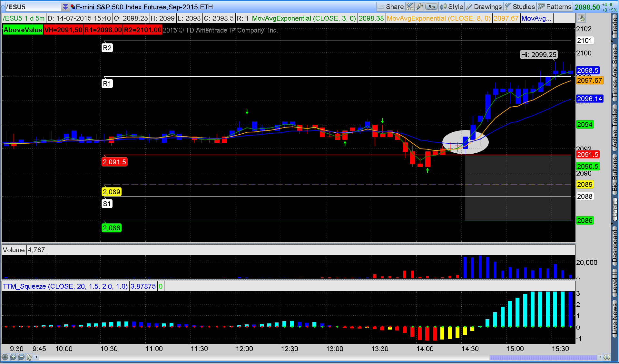This screenshot has width=619, height=364.
Task: Open the Share menu
Action: tap(391, 7)
